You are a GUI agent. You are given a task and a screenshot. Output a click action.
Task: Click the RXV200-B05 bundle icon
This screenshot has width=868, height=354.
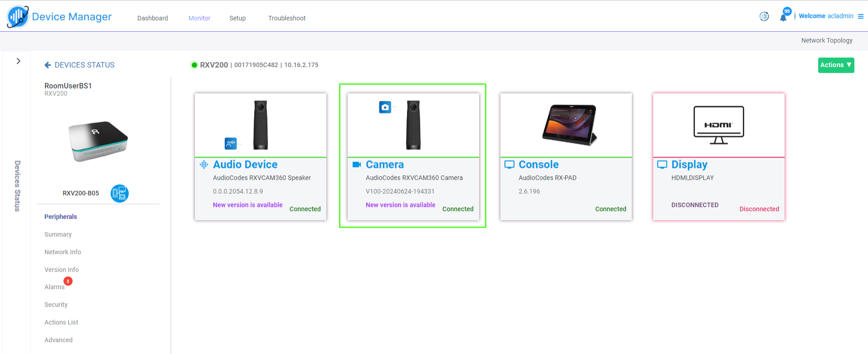[x=120, y=193]
